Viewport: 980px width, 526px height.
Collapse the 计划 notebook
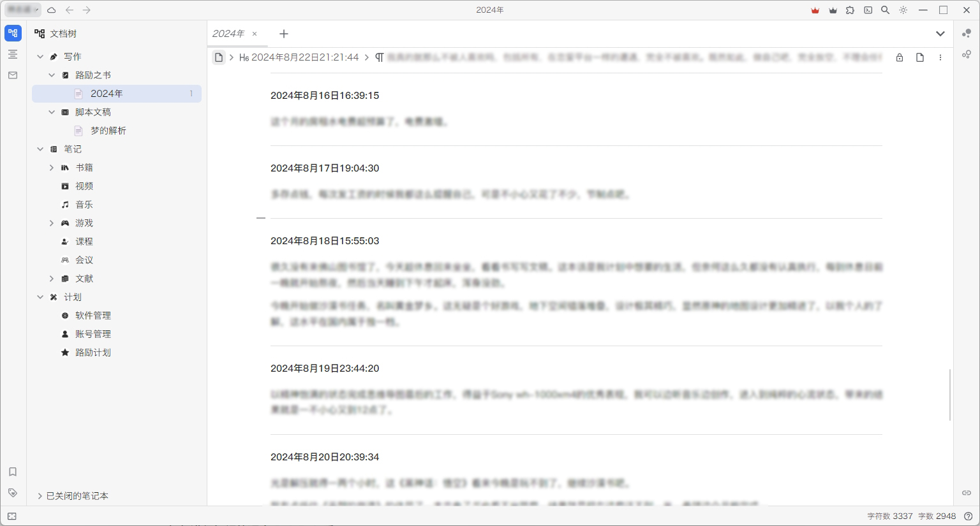[40, 297]
